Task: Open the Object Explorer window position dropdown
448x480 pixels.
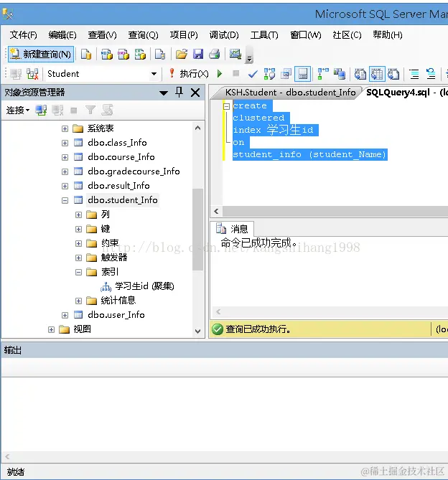Action: pyautogui.click(x=164, y=93)
